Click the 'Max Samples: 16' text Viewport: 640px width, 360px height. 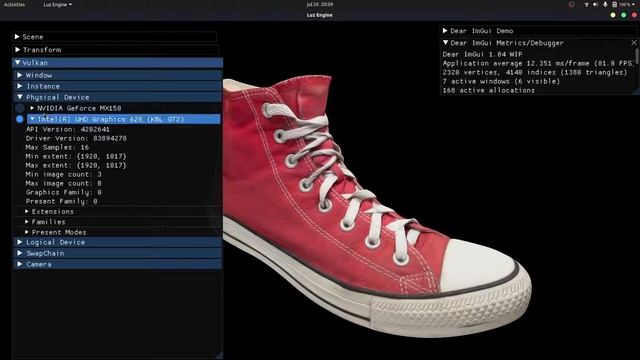pos(57,147)
